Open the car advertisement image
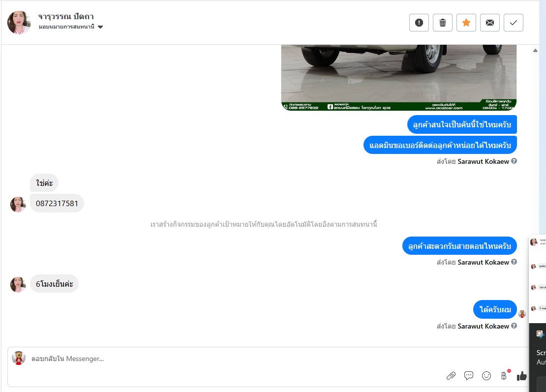The height and width of the screenshot is (392, 546). click(399, 78)
